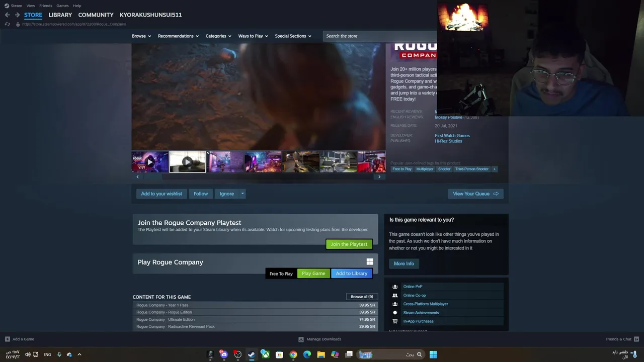Click the Steam logo icon in the menu bar
This screenshot has width=644, height=362.
point(7,6)
